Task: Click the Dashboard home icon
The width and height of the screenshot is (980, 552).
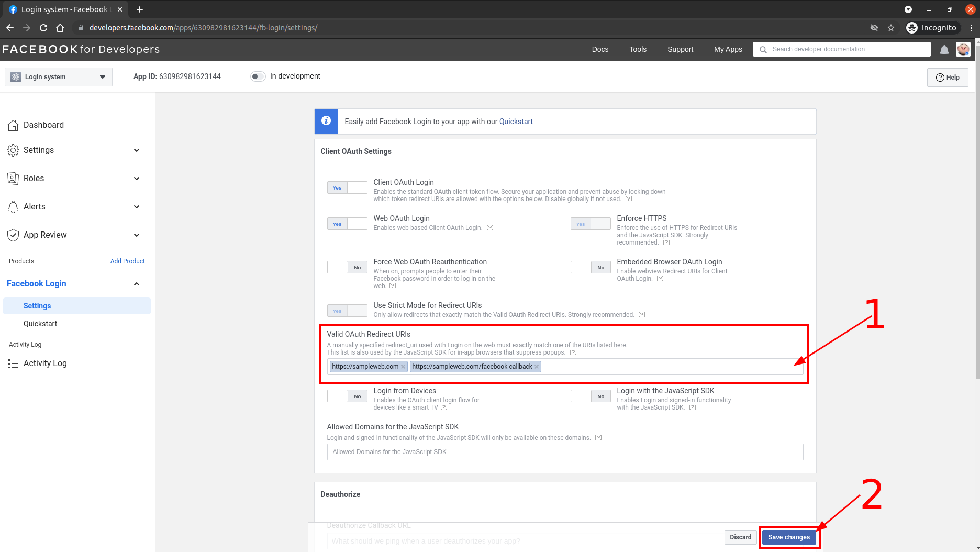Action: [13, 125]
